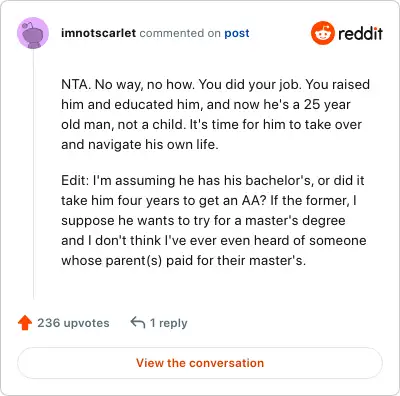The image size is (400, 396).
Task: Click the line "and navigate his own life."
Action: tap(140, 145)
